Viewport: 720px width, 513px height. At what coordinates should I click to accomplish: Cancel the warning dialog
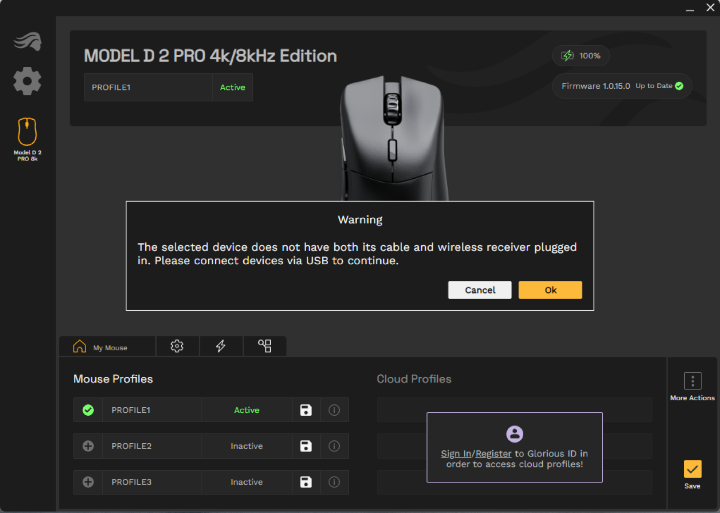click(x=480, y=290)
